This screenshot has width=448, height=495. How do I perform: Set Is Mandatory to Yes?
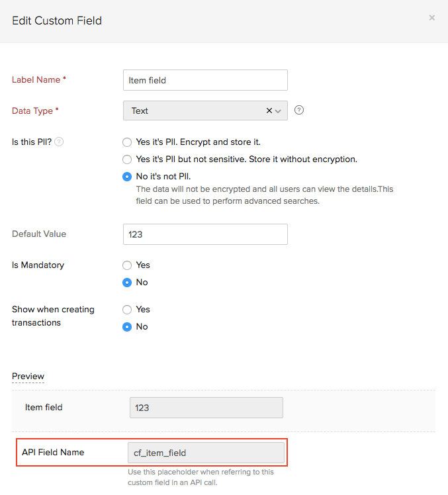(x=127, y=265)
